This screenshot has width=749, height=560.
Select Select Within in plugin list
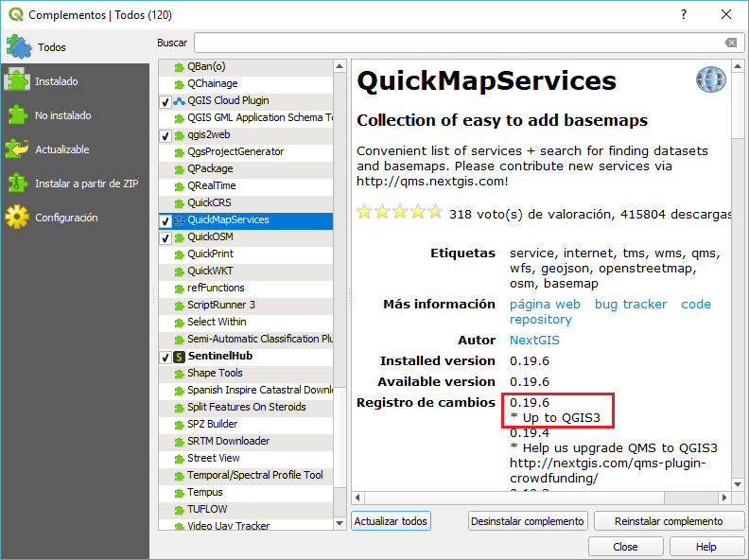pyautogui.click(x=246, y=323)
